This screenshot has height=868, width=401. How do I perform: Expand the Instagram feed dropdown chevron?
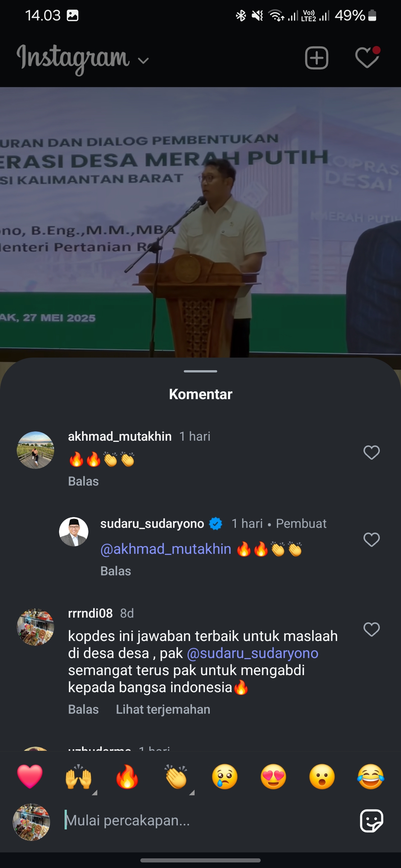click(143, 60)
